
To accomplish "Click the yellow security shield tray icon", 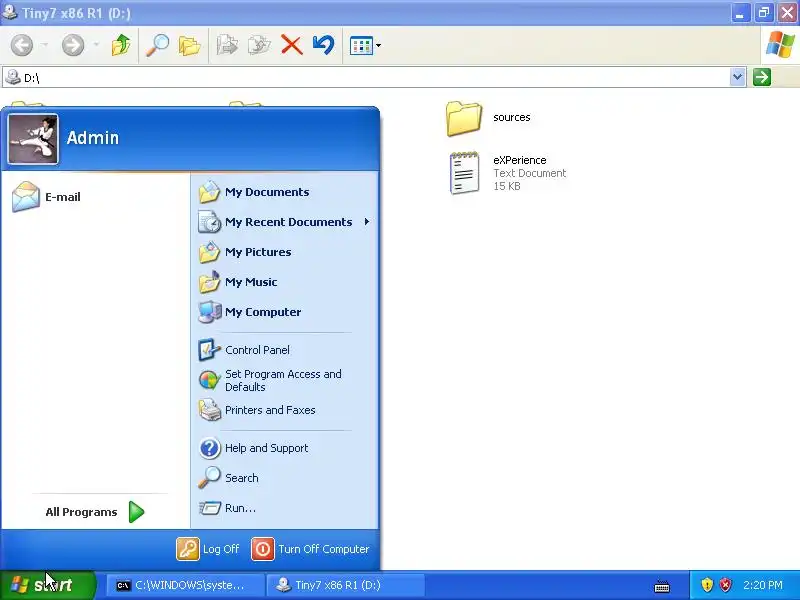I will 707,585.
